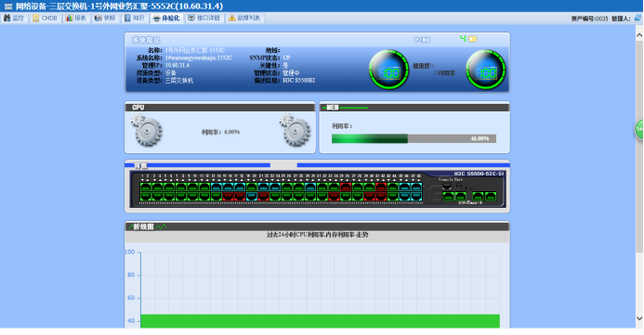
Task: Open the 监控 monitoring tab
Action: point(14,18)
